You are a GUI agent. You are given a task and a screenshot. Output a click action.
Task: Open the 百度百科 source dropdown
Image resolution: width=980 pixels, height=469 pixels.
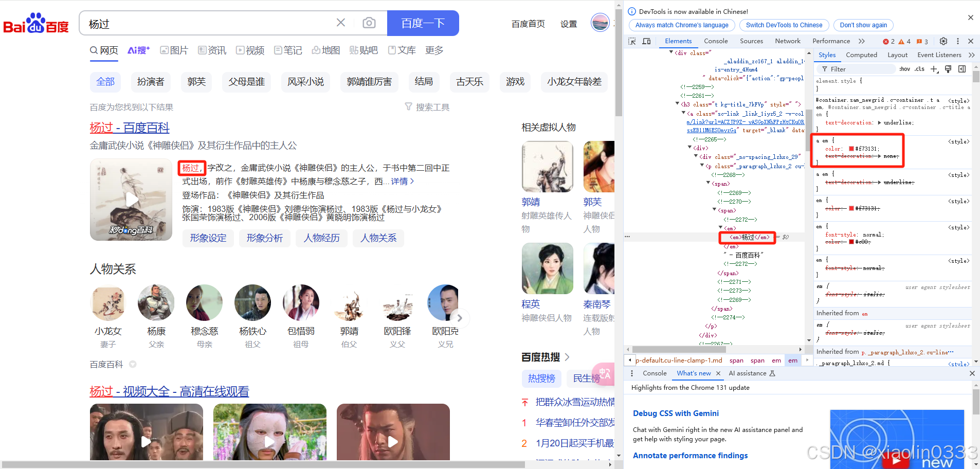tap(133, 364)
